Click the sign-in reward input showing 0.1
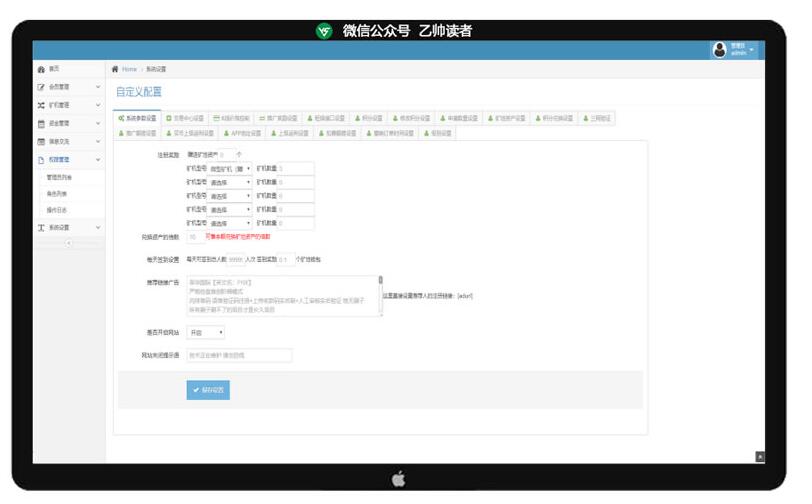Image resolution: width=812 pixels, height=504 pixels. (286, 259)
